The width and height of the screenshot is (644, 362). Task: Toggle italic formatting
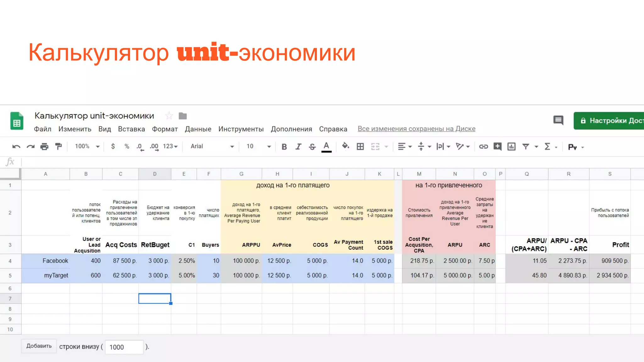pyautogui.click(x=298, y=147)
